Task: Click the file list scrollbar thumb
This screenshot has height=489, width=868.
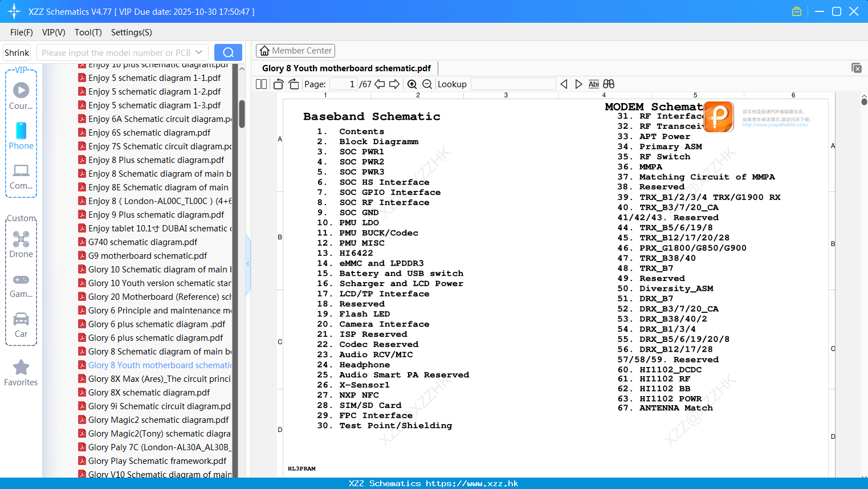Action: pyautogui.click(x=242, y=114)
